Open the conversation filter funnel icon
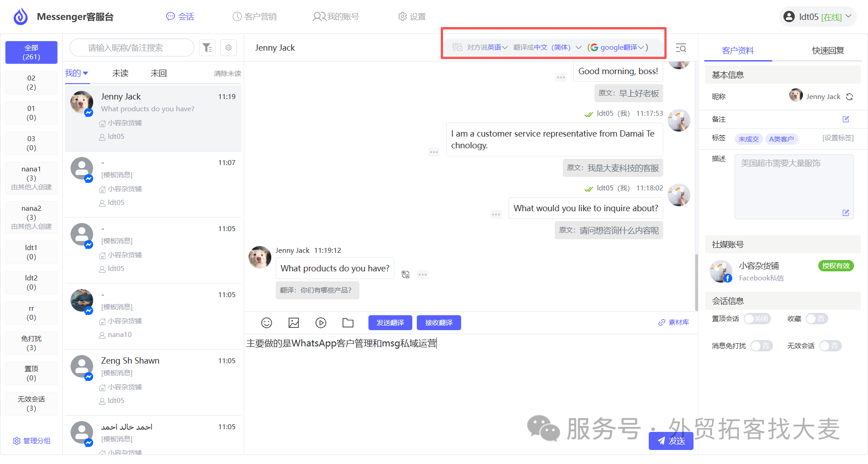Viewport: 868px width, 464px height. 207,47
